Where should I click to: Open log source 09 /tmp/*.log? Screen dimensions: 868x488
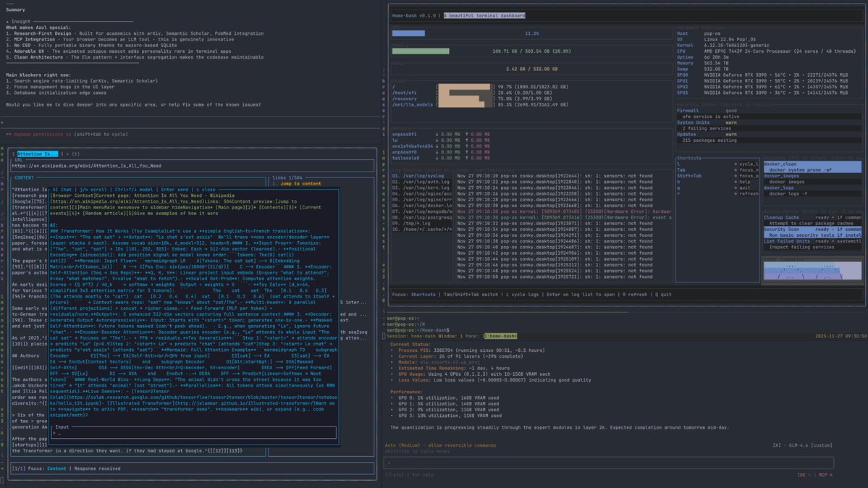422,223
